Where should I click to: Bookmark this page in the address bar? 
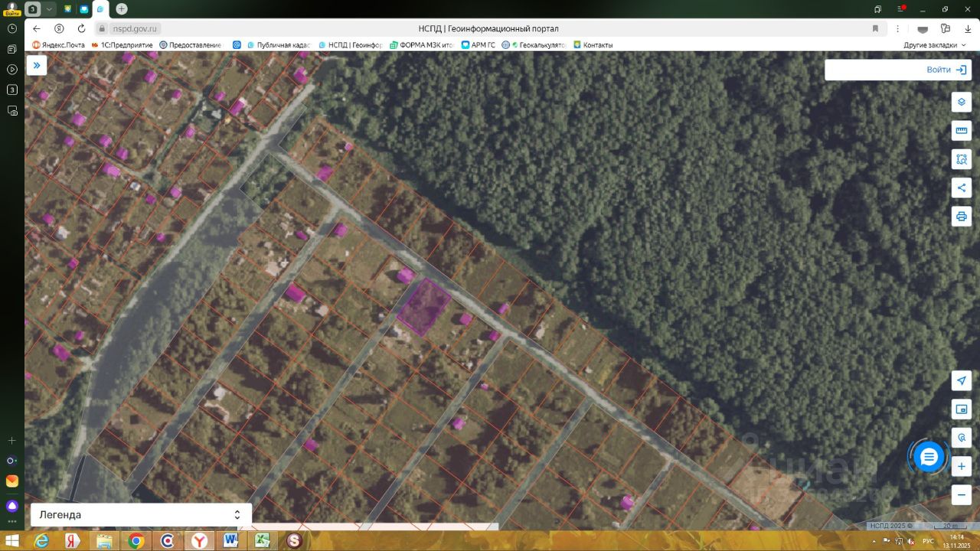click(875, 28)
